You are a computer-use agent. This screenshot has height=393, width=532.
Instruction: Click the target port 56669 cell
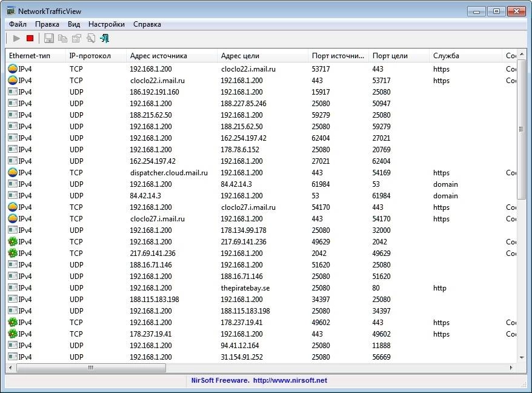tap(381, 357)
